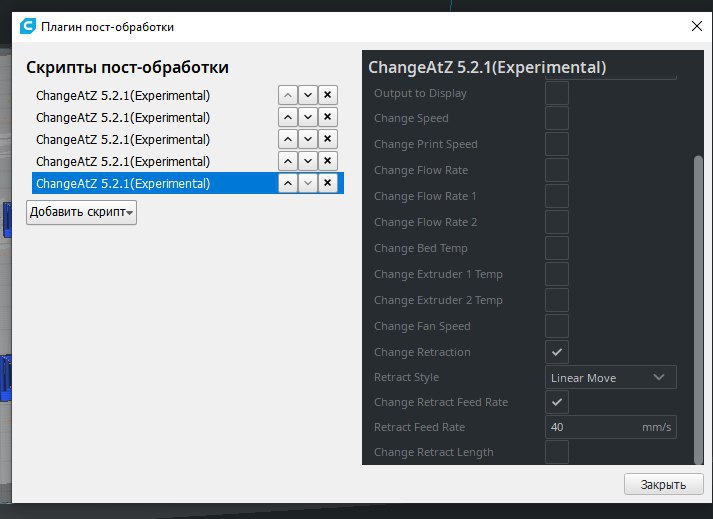Move the selected fifth script up
Viewport: 713px width, 519px height.
point(287,183)
